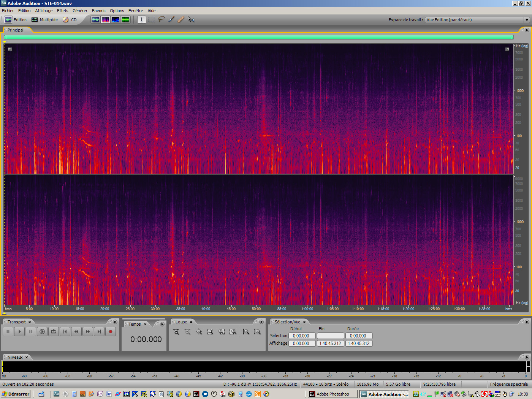532x399 pixels.
Task: Select the Marquee selection tool
Action: (x=152, y=19)
